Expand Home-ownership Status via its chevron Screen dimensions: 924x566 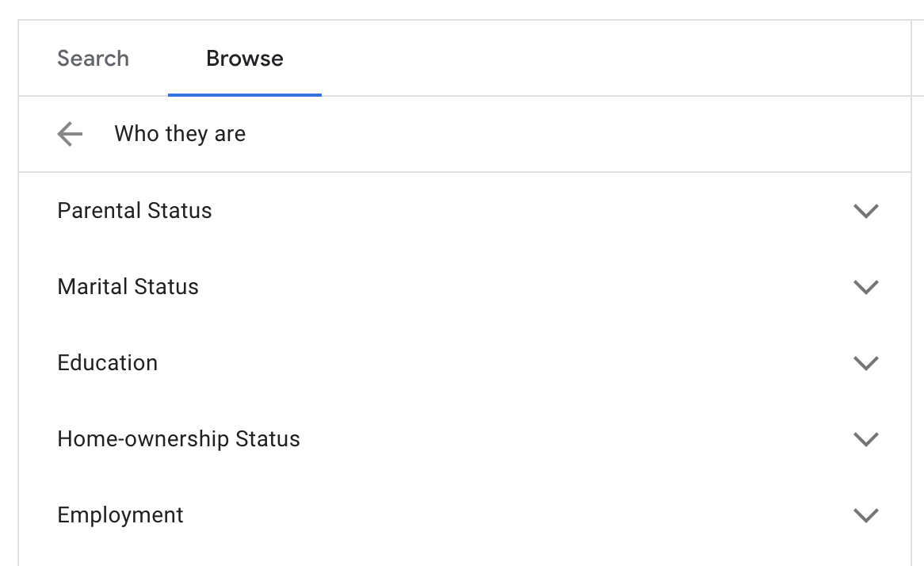[x=865, y=439]
